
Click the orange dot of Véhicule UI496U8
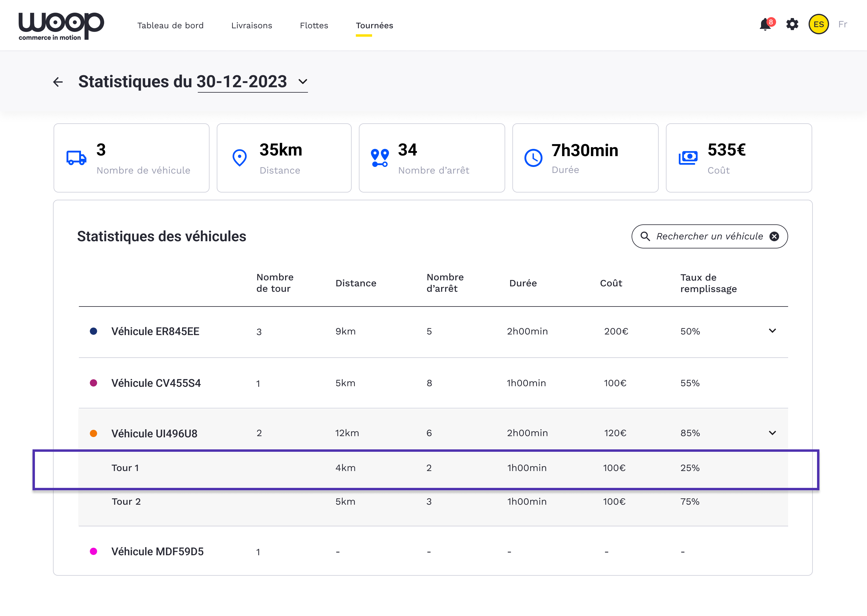[x=93, y=433]
